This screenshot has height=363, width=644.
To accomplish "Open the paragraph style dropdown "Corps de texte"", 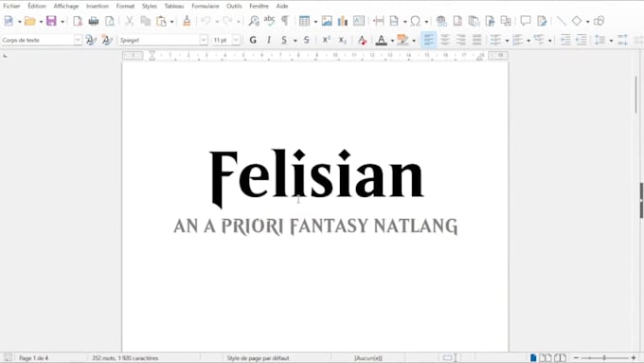I will [x=78, y=40].
